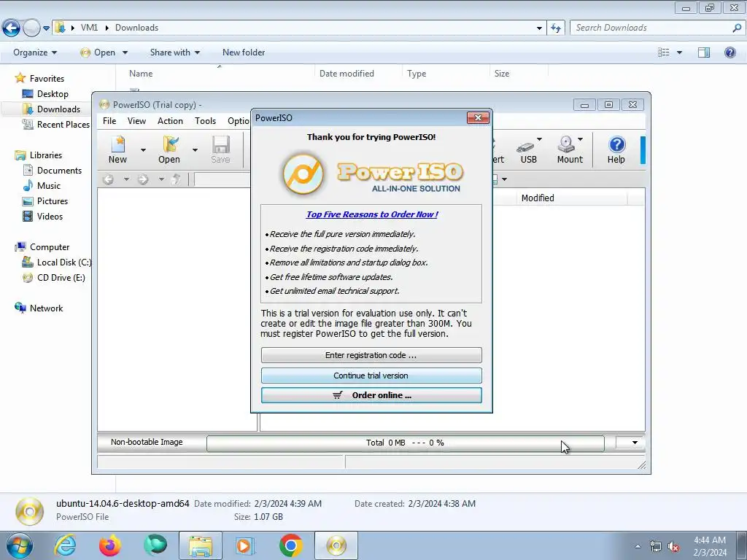Open the Organize menu in Explorer
The image size is (747, 560).
(x=35, y=52)
